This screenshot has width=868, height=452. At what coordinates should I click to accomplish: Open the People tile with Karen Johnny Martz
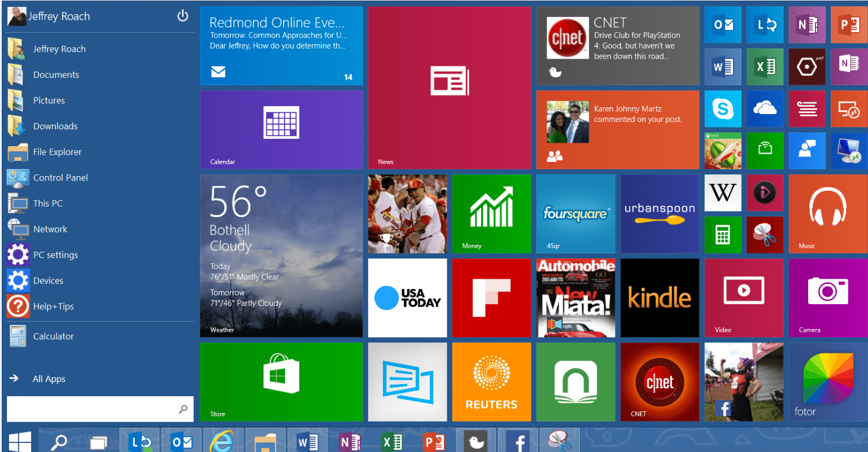click(618, 130)
